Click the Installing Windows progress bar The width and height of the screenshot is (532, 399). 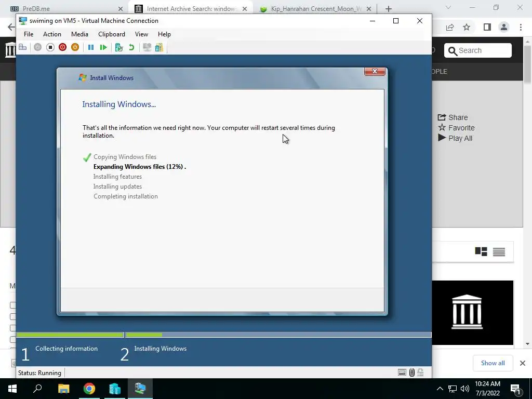click(278, 335)
